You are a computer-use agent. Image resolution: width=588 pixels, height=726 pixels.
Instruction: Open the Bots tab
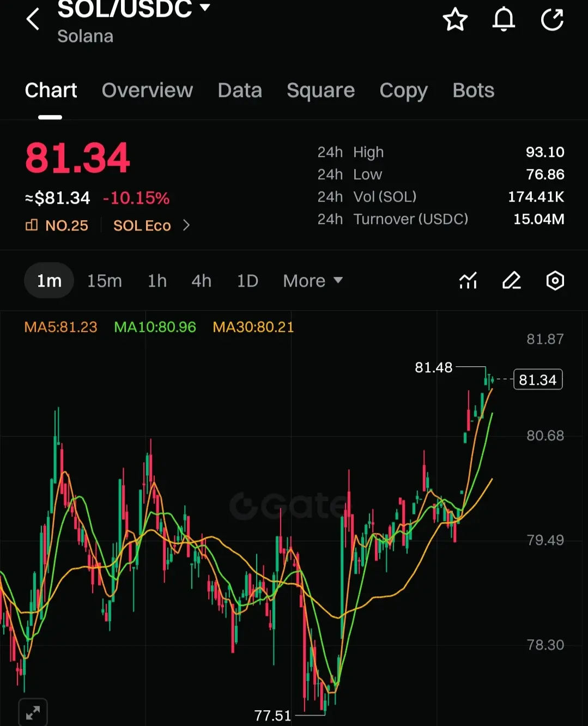point(474,90)
